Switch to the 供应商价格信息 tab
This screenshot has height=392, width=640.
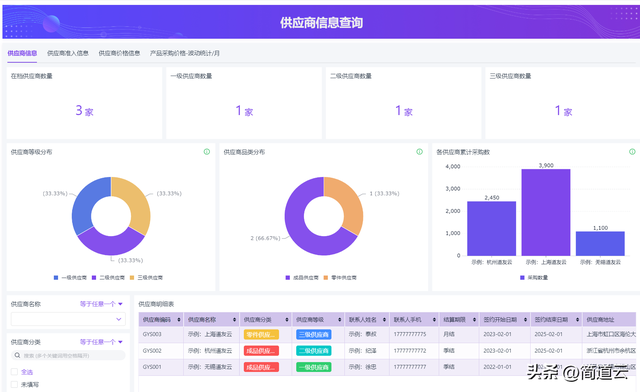119,53
